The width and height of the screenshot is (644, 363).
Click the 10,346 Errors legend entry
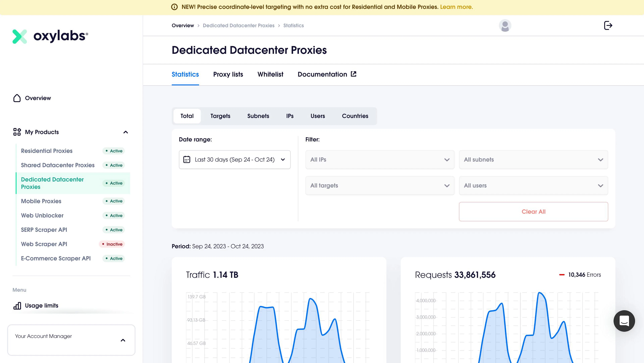(x=580, y=275)
